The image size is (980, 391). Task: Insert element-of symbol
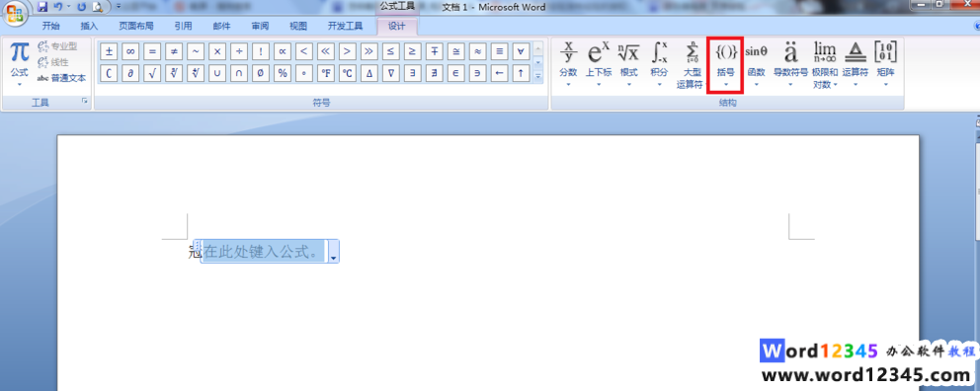tap(455, 73)
